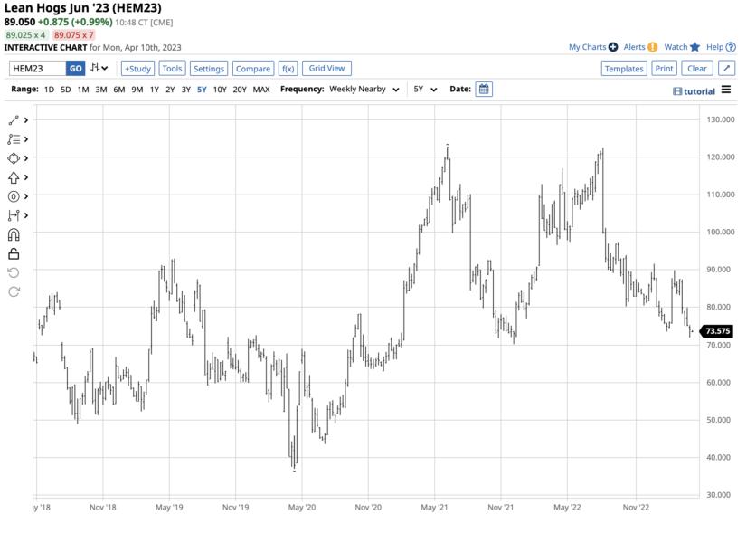
Task: Select the MAX range
Action: point(261,90)
